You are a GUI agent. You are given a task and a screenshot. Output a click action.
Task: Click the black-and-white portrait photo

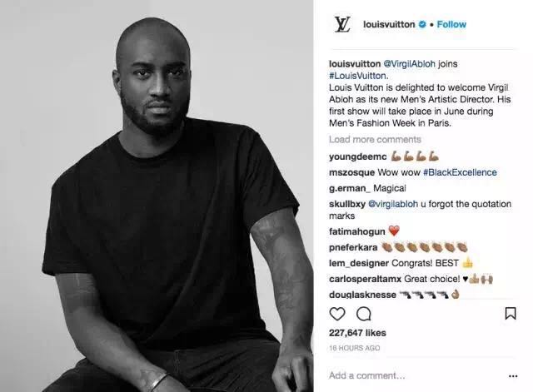coord(157,196)
